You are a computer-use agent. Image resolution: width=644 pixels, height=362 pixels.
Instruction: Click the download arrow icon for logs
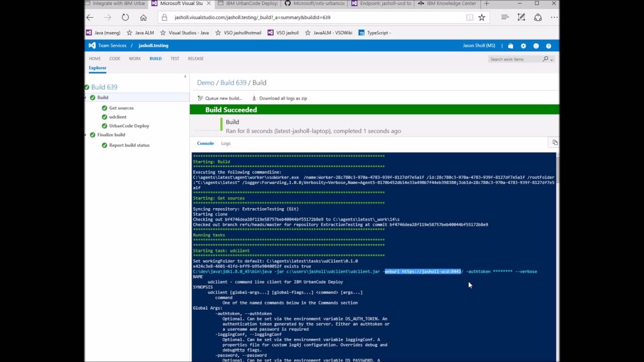[254, 98]
